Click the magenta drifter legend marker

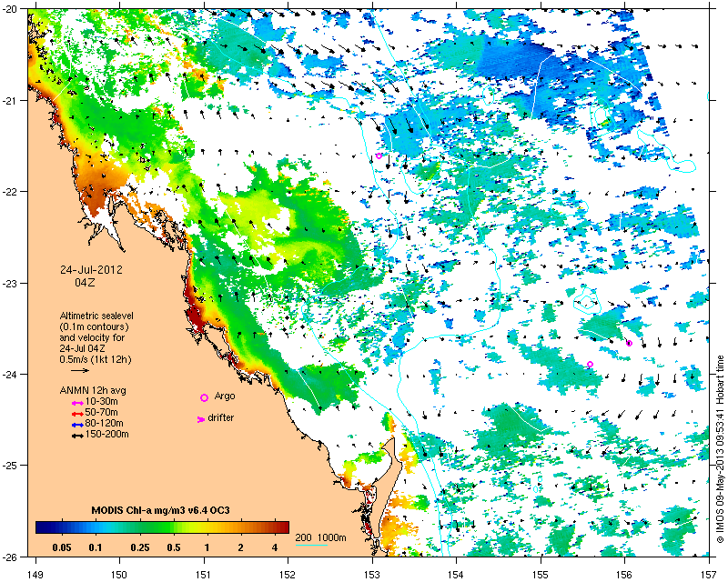coord(201,419)
